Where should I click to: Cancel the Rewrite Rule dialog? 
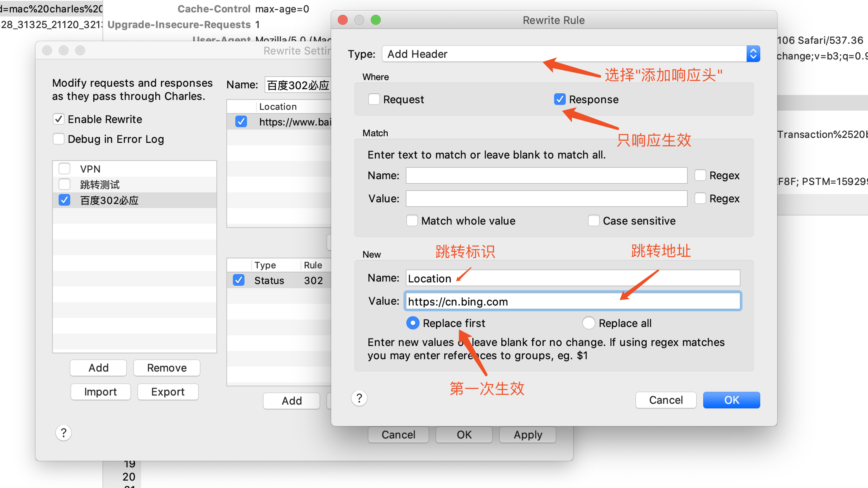tap(666, 400)
